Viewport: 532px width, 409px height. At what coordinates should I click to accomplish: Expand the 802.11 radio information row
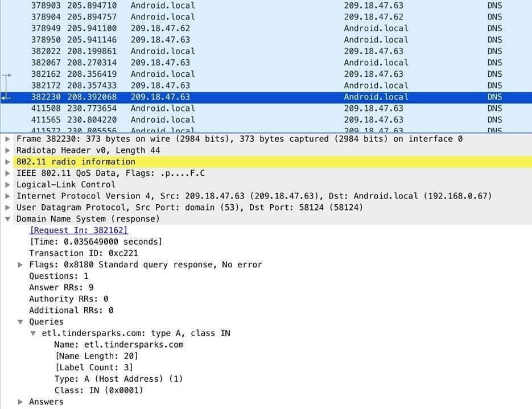(7, 162)
